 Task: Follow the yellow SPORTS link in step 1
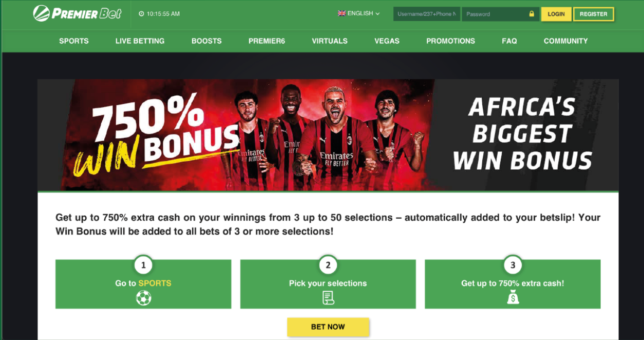coord(155,283)
